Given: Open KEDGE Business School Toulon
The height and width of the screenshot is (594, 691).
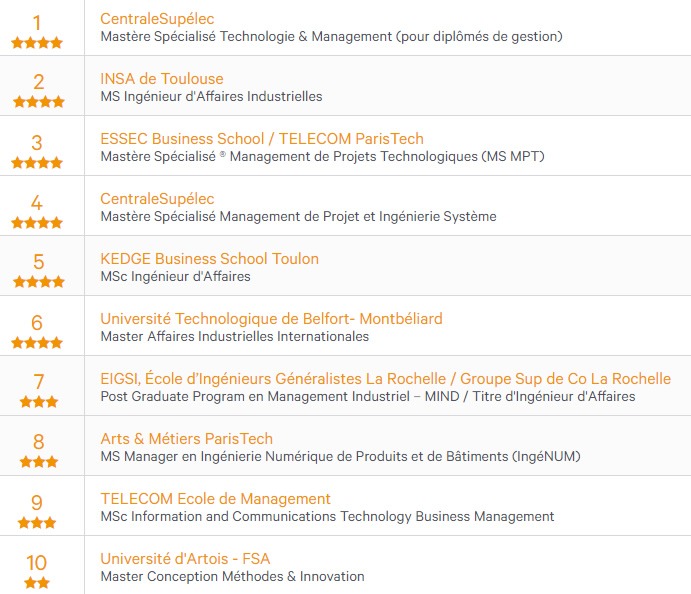Looking at the screenshot, I should point(209,259).
